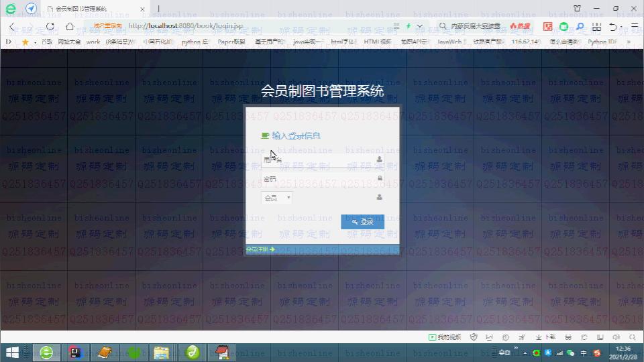Image resolution: width=644 pixels, height=362 pixels.
Task: Click the browser back arrow
Action: point(12,27)
